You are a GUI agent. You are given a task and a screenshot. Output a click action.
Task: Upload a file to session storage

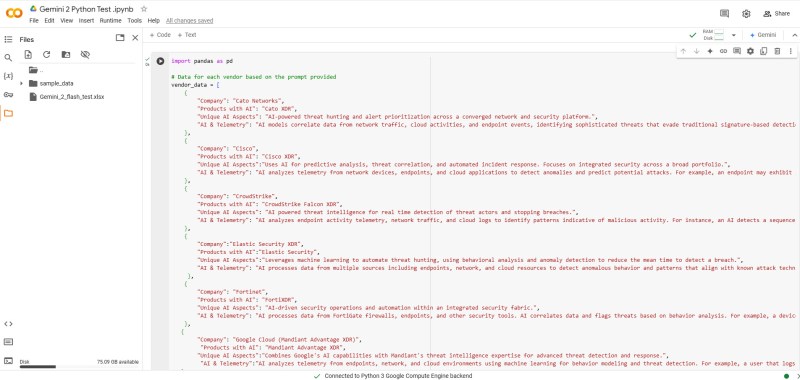[28, 55]
